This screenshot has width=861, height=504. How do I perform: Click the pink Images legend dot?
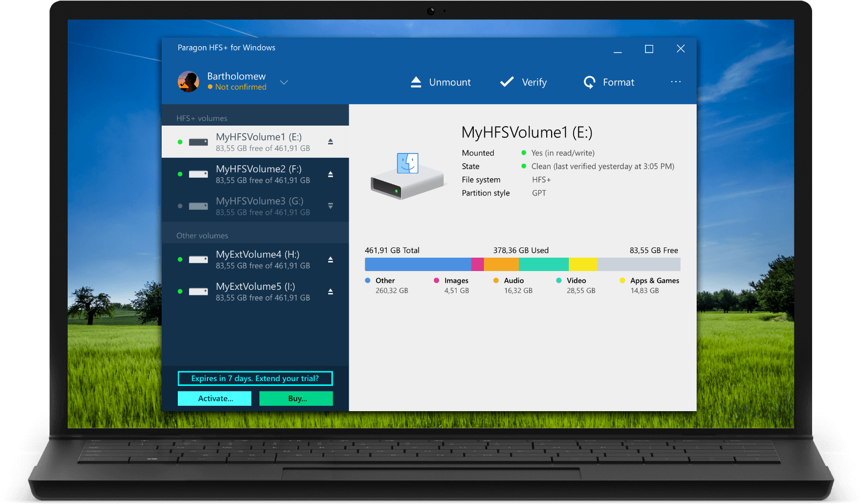coord(437,280)
